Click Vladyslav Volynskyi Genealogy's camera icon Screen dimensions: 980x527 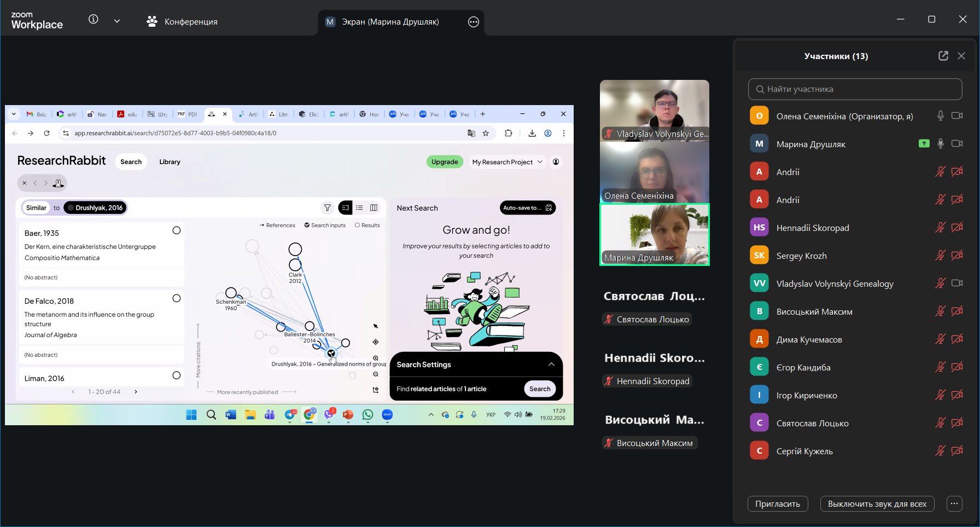[x=956, y=283]
